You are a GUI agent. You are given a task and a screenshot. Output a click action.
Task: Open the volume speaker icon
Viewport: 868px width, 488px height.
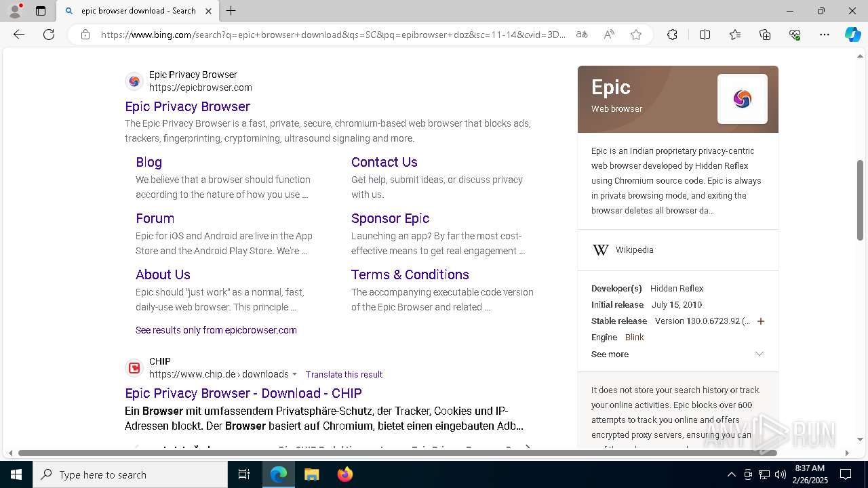click(x=780, y=474)
